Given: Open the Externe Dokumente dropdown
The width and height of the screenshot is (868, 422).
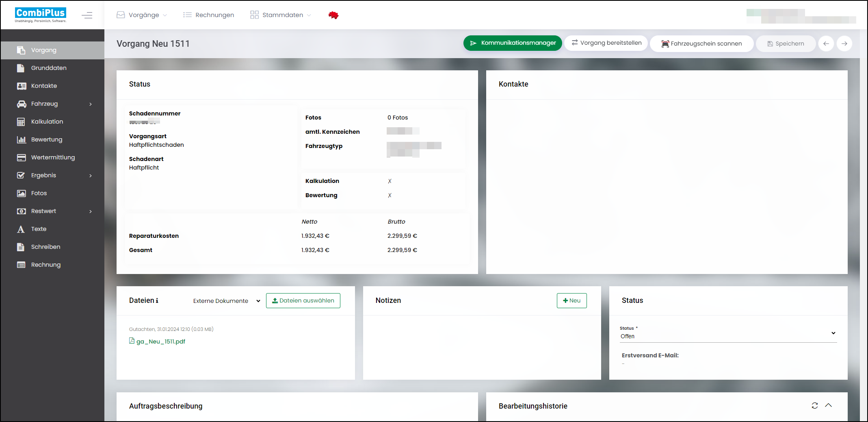Looking at the screenshot, I should coord(226,301).
